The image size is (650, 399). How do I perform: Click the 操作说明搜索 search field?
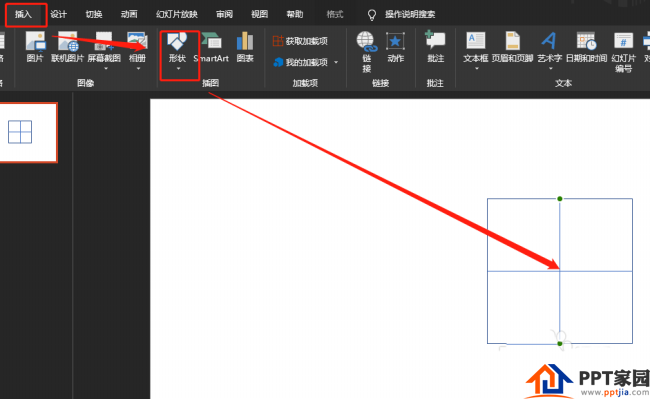[410, 15]
